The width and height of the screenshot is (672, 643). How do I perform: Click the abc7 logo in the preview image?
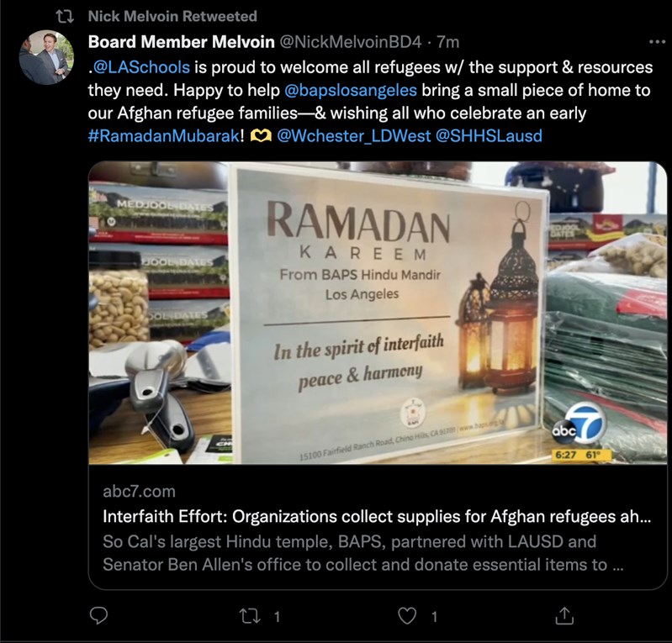578,424
